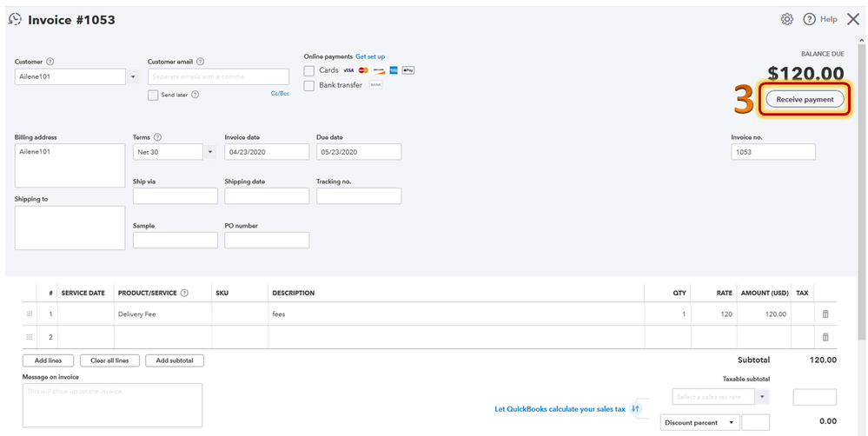Click the Tracking no. input field
Viewport: 868px width, 436px height.
pyautogui.click(x=359, y=196)
